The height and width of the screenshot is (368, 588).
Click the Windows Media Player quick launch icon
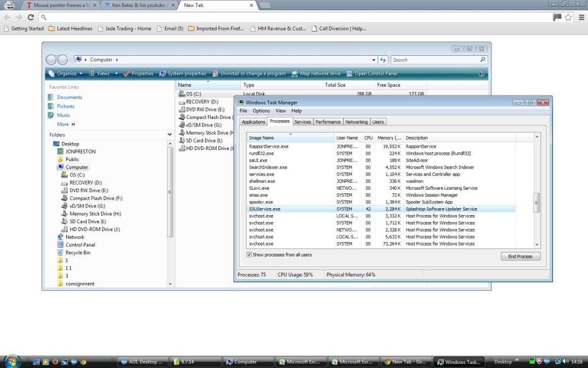(46, 362)
